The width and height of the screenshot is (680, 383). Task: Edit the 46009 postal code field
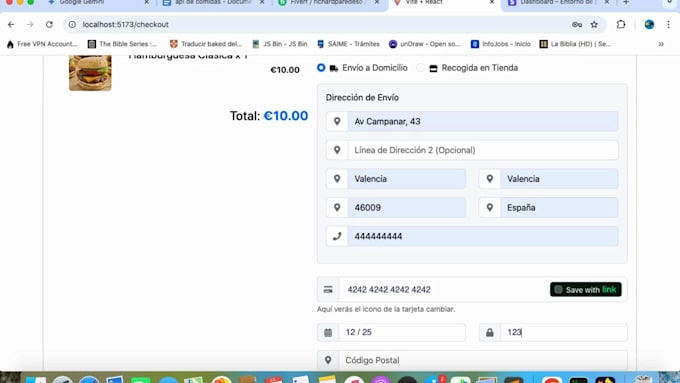pyautogui.click(x=406, y=207)
